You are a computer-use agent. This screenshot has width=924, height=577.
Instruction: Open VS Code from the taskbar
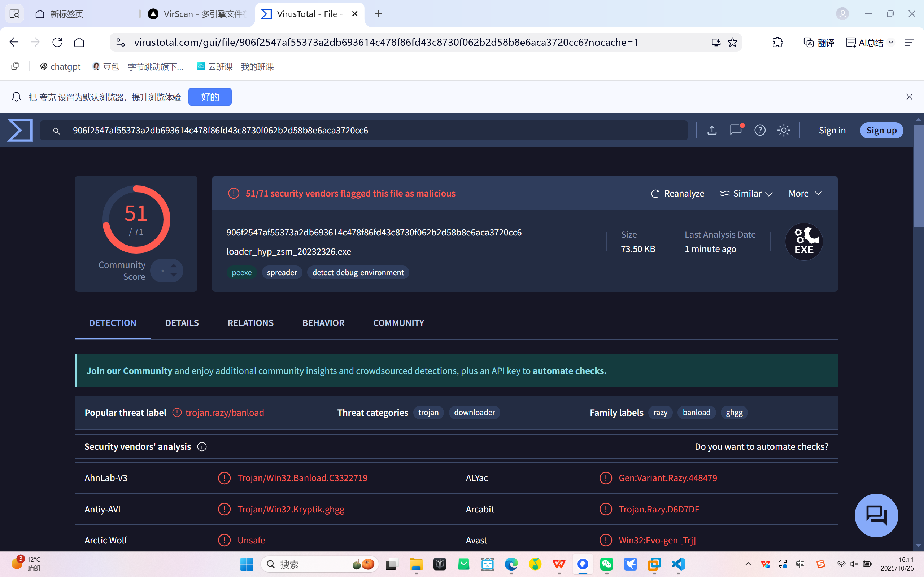pyautogui.click(x=678, y=564)
